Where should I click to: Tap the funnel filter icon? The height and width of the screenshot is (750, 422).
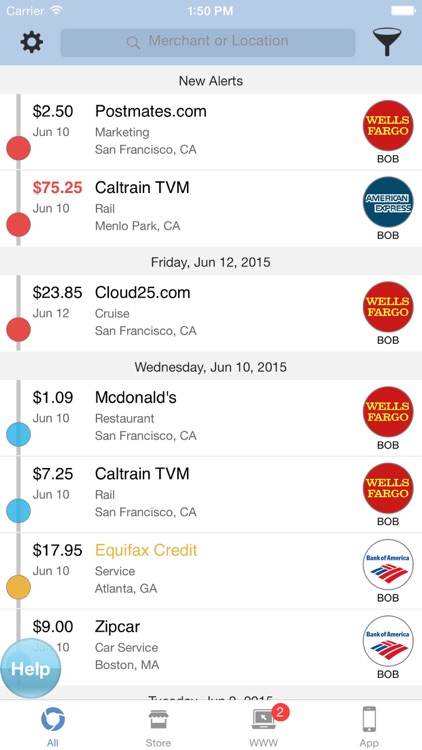pyautogui.click(x=387, y=42)
